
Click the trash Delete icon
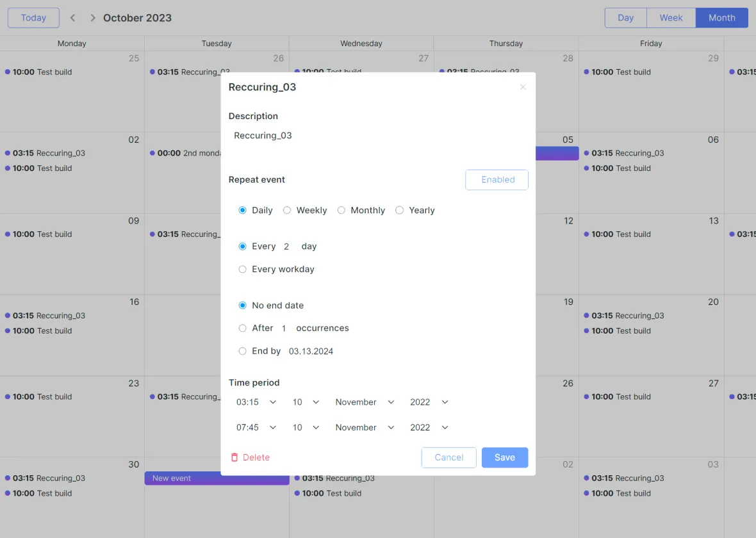234,457
